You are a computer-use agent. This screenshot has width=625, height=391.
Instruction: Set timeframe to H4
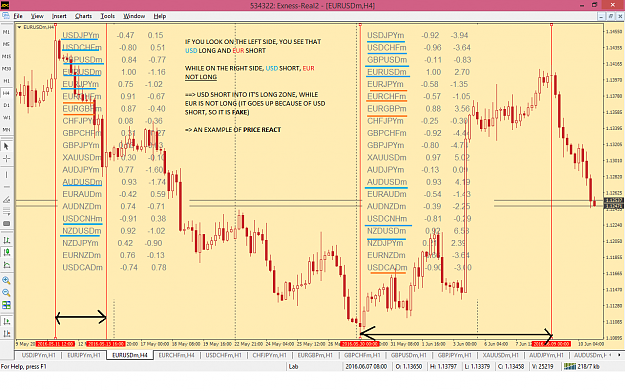pos(6,93)
